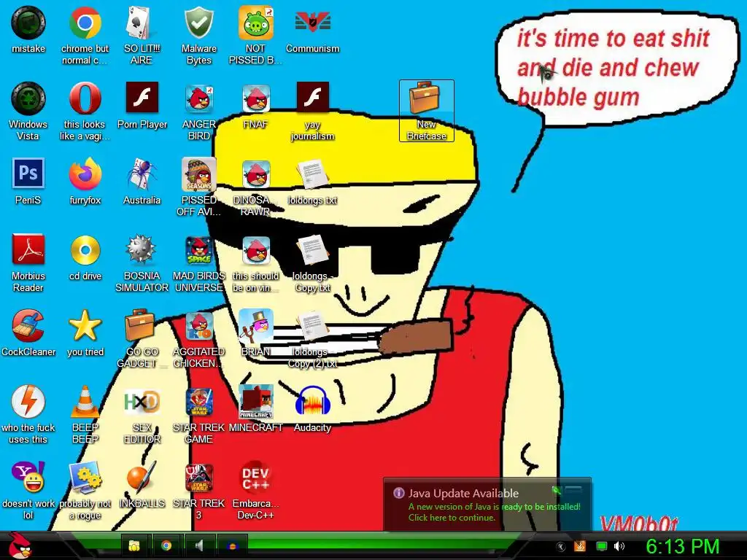Close the Java update notification balloon
The height and width of the screenshot is (560, 747).
click(573, 489)
